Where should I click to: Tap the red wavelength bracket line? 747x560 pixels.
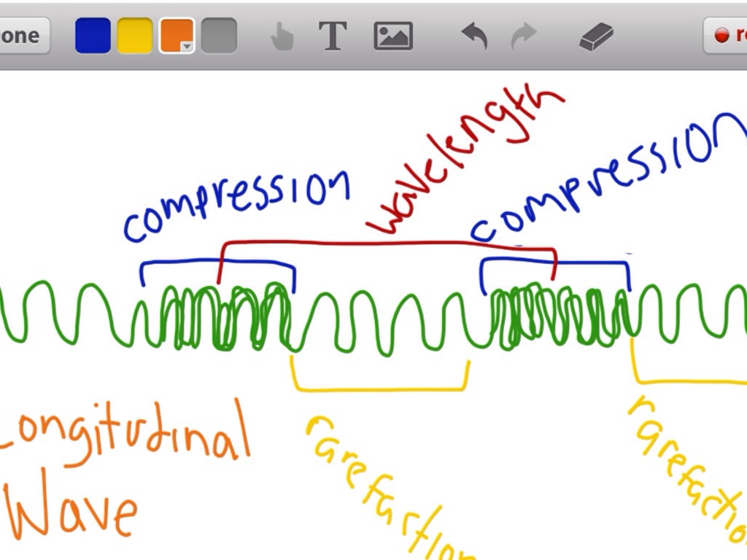click(387, 244)
